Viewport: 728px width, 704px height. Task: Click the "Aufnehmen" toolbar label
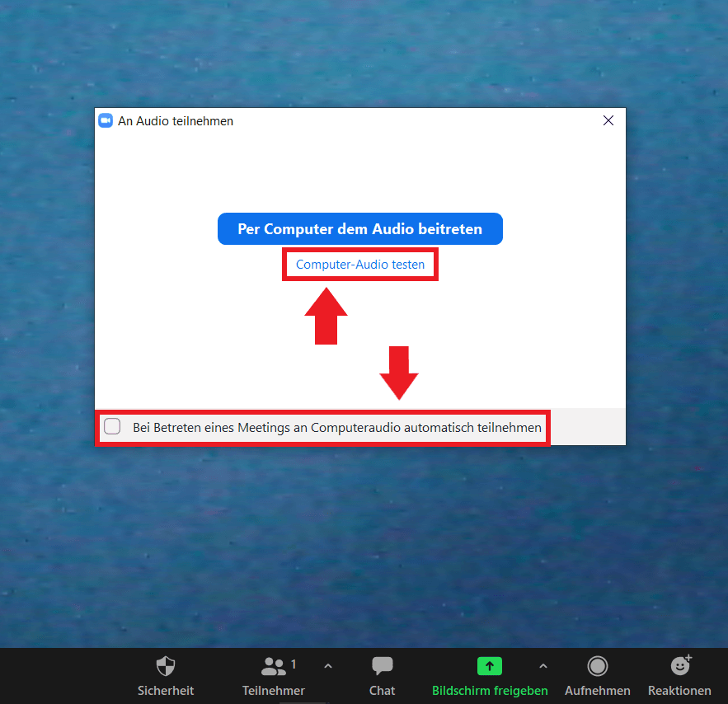coord(597,691)
